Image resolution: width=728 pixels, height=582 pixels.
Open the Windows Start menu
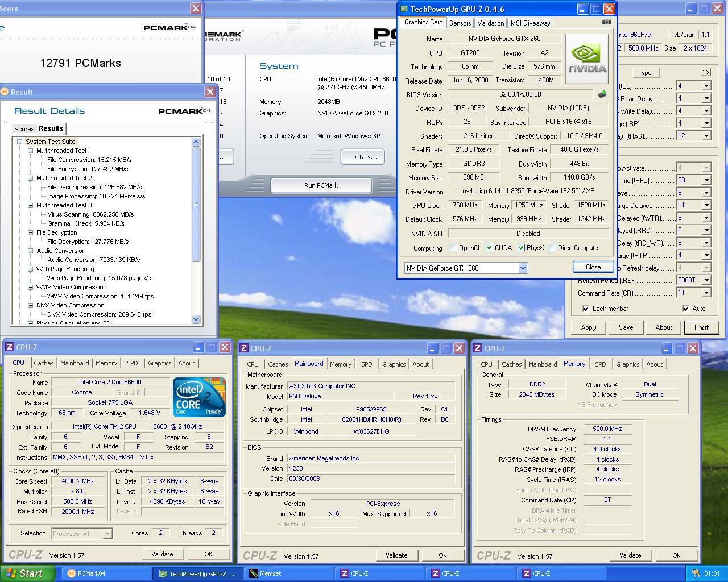click(x=27, y=573)
